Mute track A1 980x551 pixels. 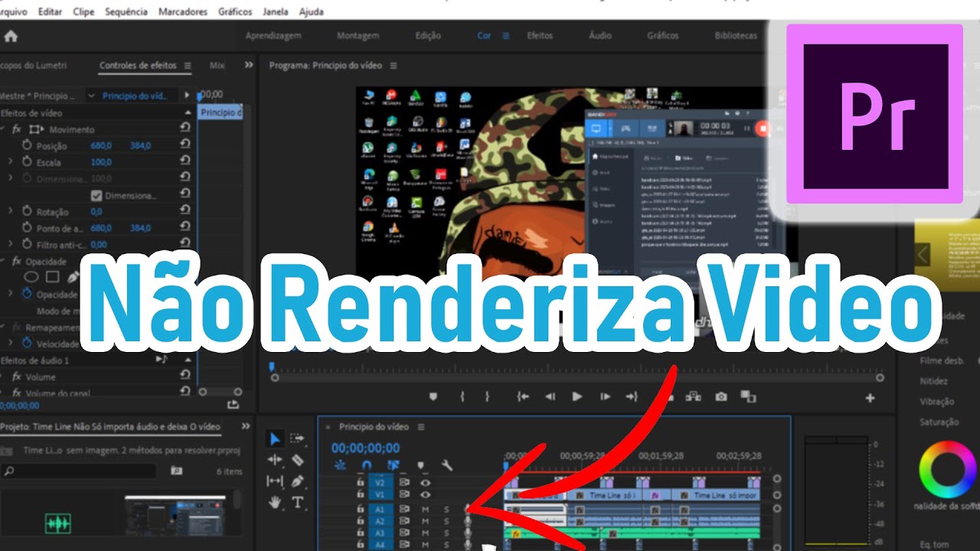(425, 509)
